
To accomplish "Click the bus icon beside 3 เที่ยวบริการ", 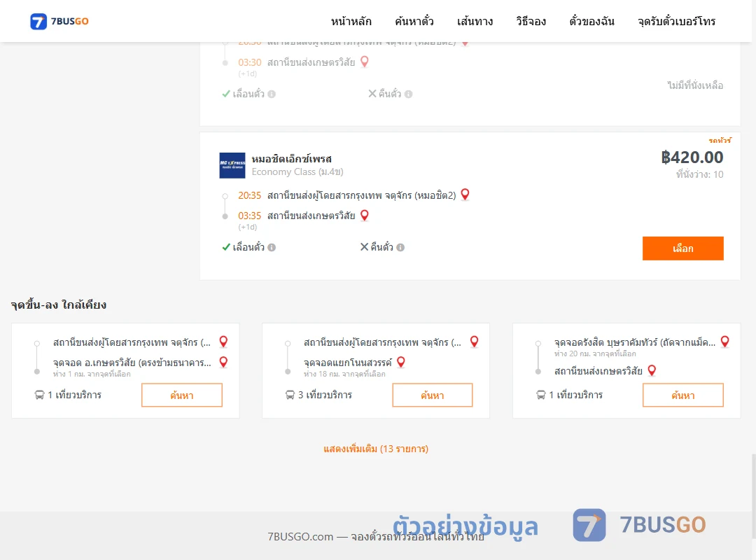I will pyautogui.click(x=290, y=395).
